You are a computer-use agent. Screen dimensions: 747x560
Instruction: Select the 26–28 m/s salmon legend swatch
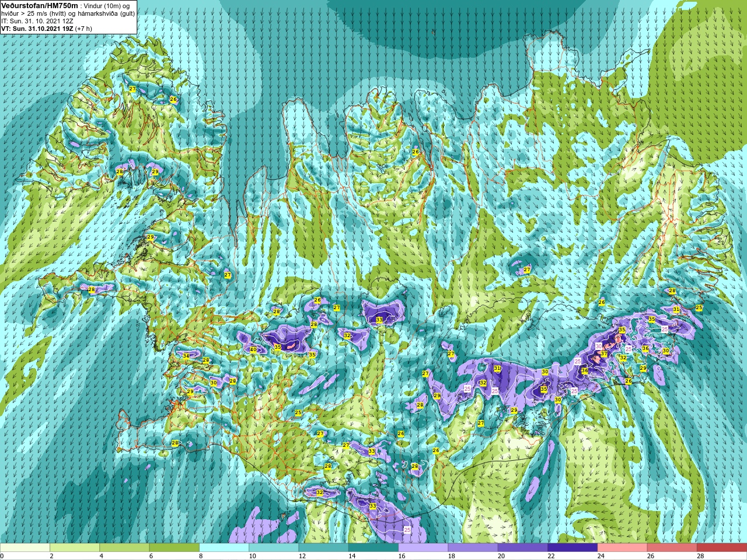tap(672, 548)
